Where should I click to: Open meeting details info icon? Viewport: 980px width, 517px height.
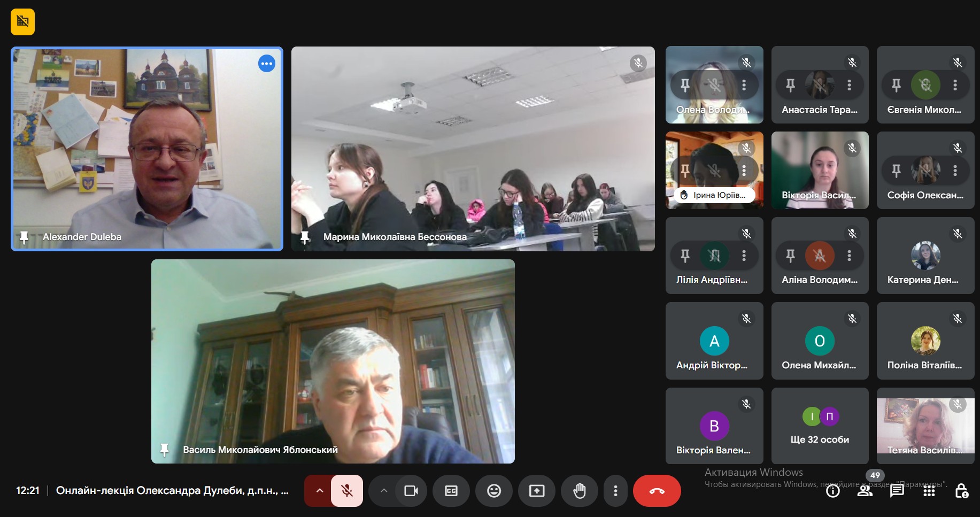(x=833, y=491)
